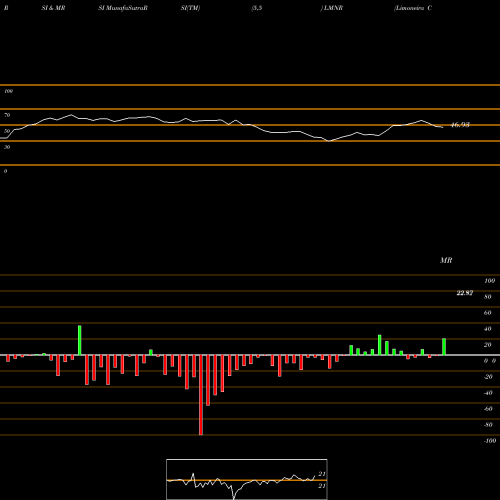Click the MR axis label 20

pyautogui.click(x=488, y=345)
